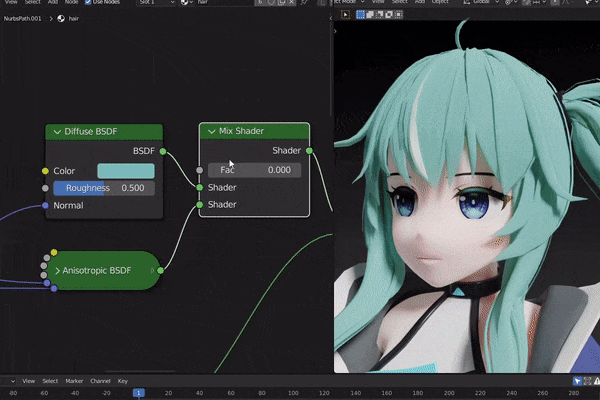This screenshot has width=600, height=400.
Task: Adjust the Roughness 0.500 slider
Action: point(104,188)
